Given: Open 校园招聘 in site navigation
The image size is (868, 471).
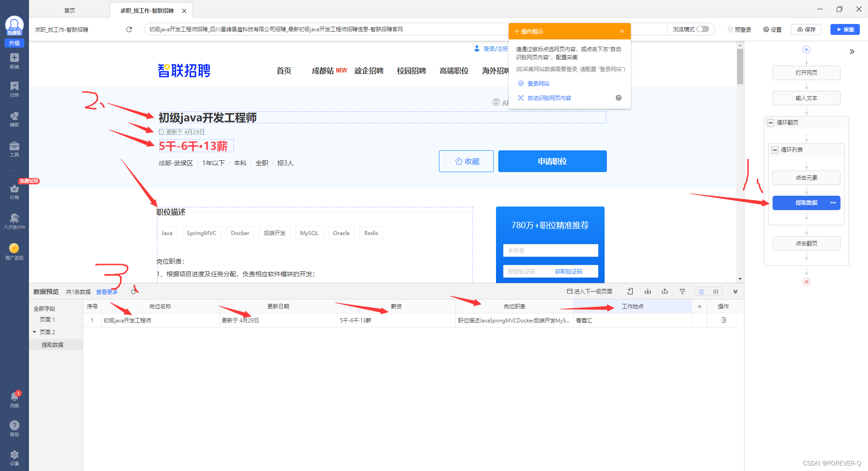Looking at the screenshot, I should [x=411, y=71].
